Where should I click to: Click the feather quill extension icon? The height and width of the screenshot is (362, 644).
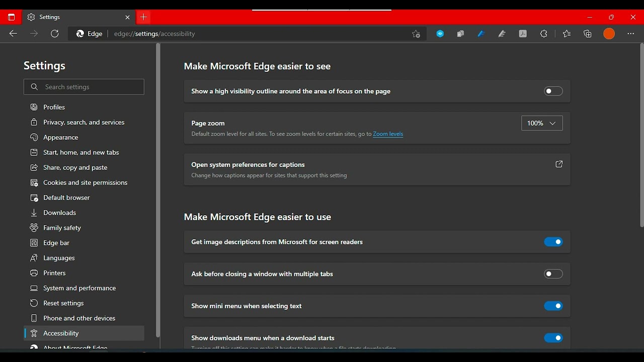(502, 34)
